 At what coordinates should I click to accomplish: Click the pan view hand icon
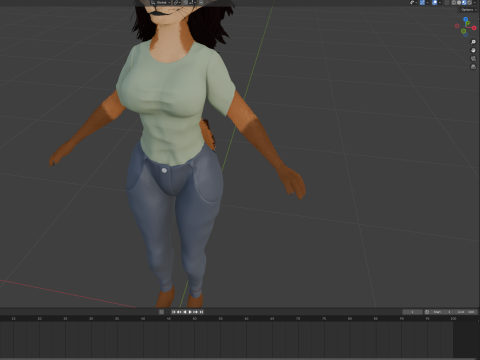click(473, 50)
